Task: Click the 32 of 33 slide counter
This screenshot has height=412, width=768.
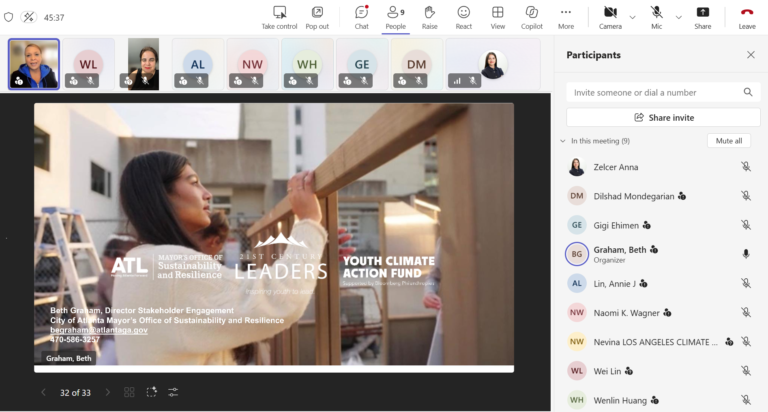Action: [75, 392]
